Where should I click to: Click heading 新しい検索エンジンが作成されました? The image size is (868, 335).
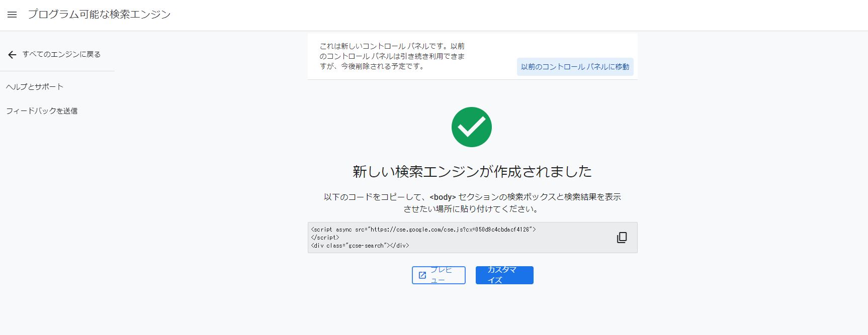[x=472, y=172]
